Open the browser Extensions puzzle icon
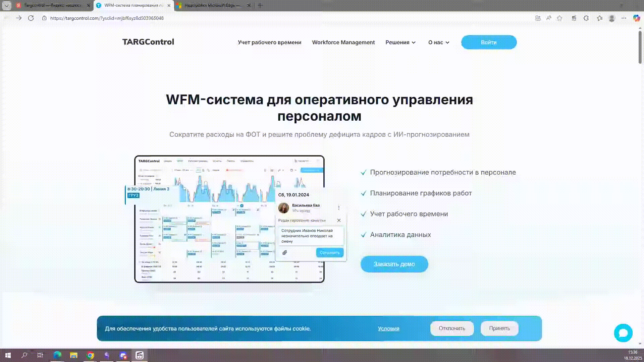 click(x=586, y=18)
